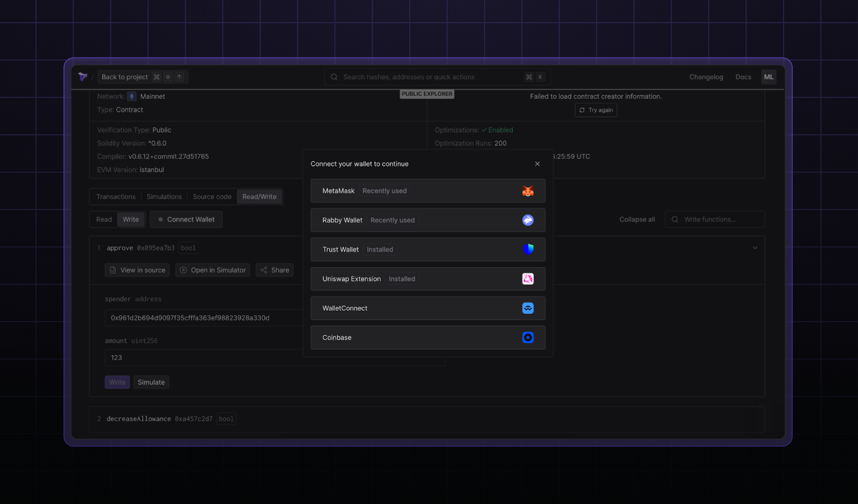Click the ML user avatar
The width and height of the screenshot is (858, 504).
[769, 77]
